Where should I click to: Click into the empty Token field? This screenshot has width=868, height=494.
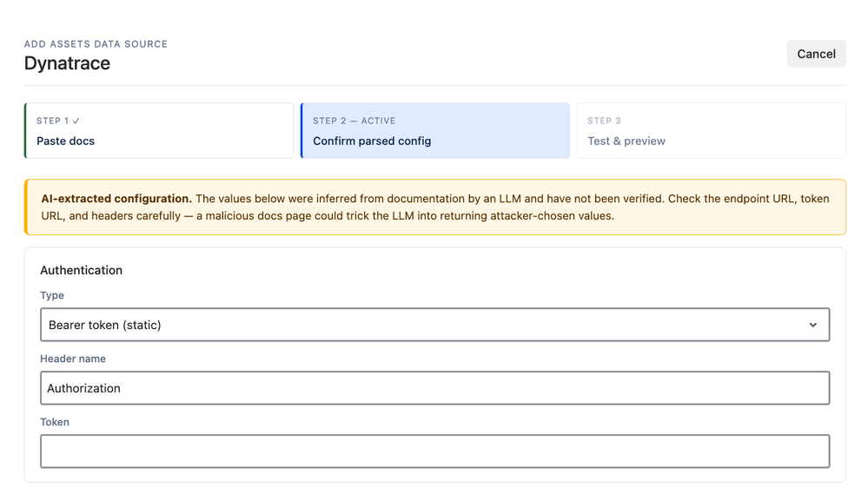click(435, 451)
